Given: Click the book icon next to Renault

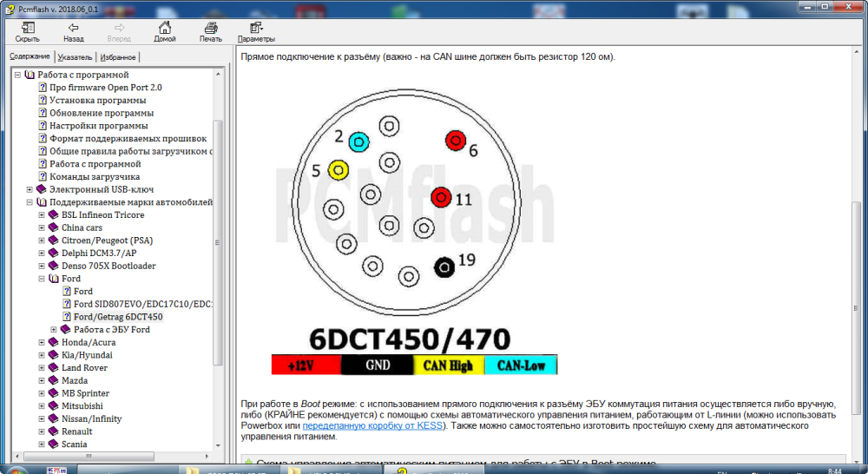Looking at the screenshot, I should [x=54, y=431].
